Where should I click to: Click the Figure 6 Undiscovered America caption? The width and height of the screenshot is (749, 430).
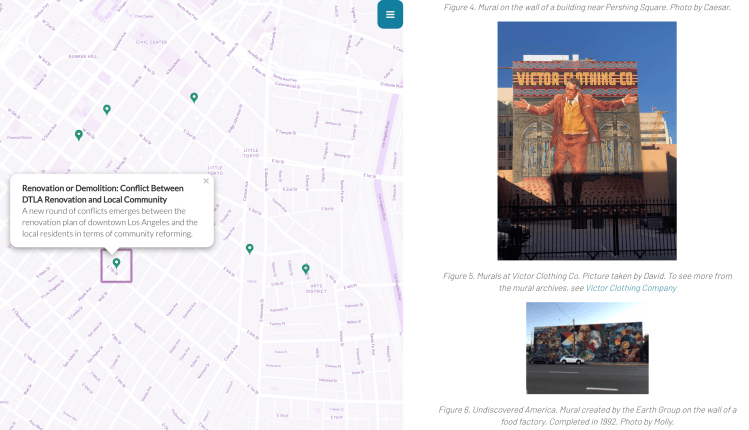pyautogui.click(x=587, y=416)
